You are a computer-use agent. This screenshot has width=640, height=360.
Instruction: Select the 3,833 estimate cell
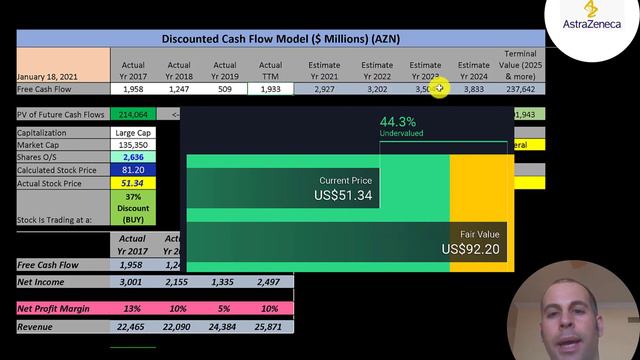(473, 89)
